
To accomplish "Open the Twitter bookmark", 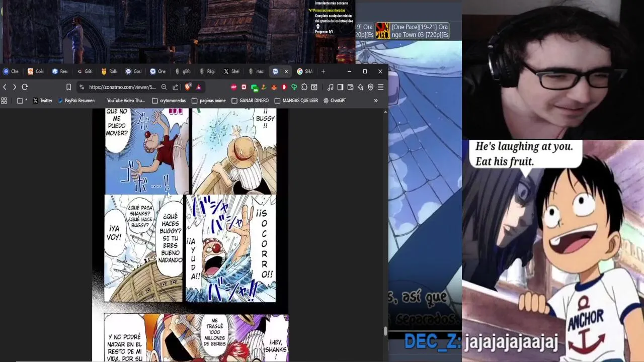I will [42, 101].
